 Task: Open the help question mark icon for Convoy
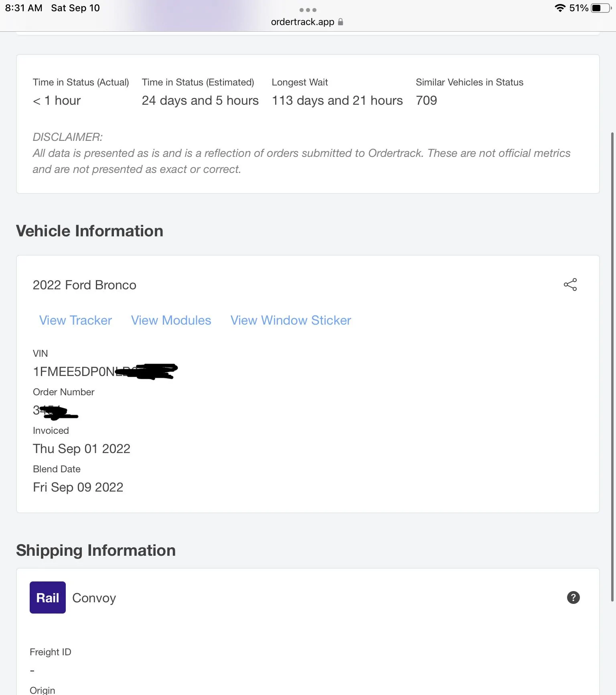(573, 597)
